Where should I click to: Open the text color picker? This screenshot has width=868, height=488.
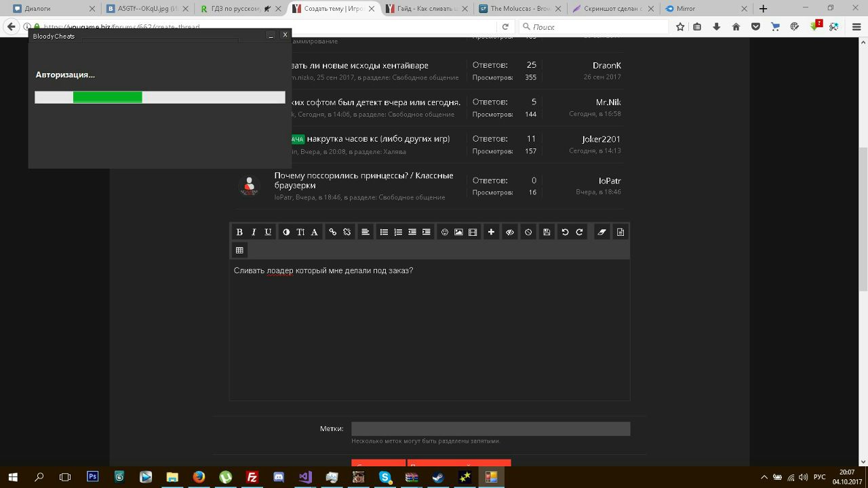(286, 232)
